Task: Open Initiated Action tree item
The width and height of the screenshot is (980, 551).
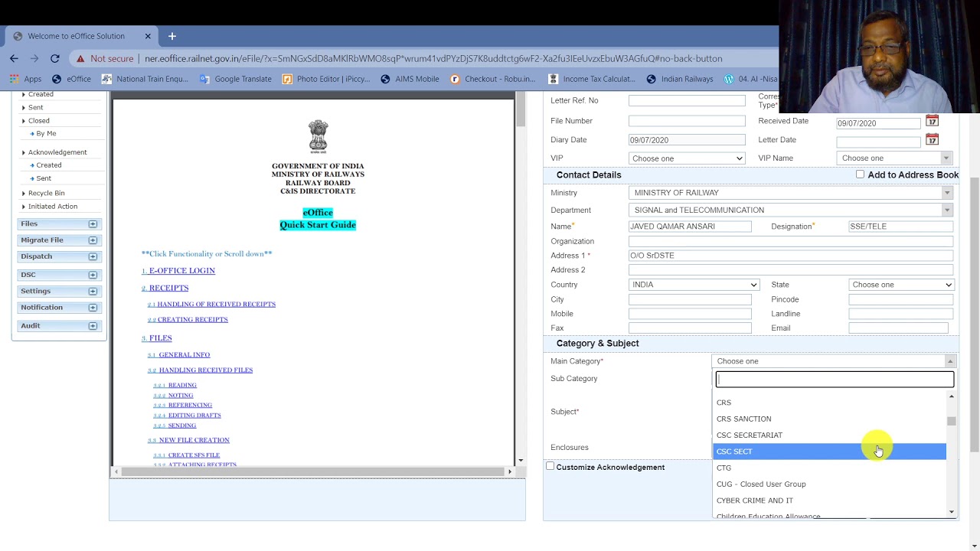Action: (x=53, y=207)
